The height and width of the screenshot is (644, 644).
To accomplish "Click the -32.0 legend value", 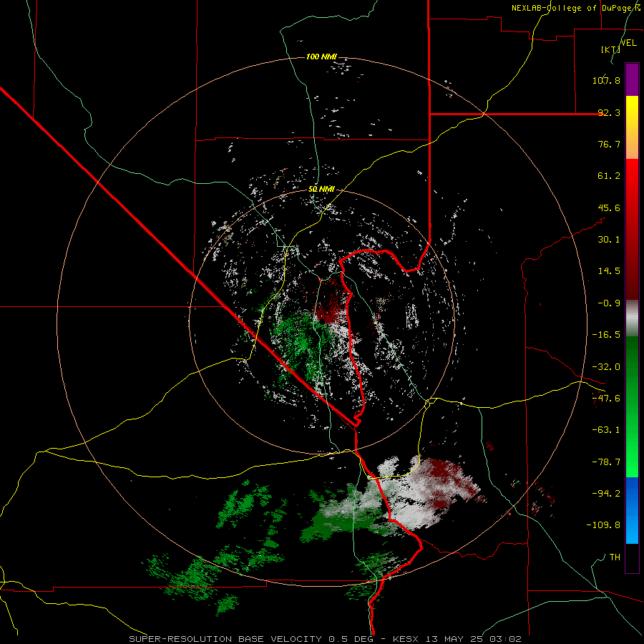I will [x=606, y=367].
